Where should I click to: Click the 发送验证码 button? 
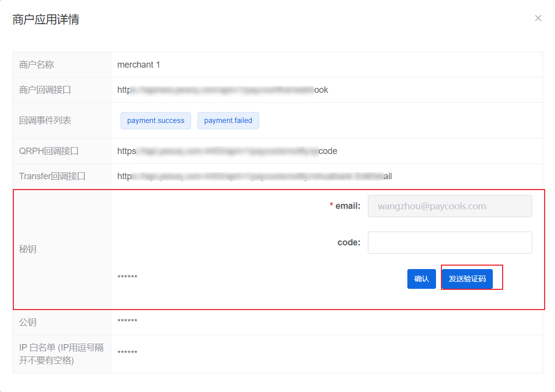tap(467, 279)
